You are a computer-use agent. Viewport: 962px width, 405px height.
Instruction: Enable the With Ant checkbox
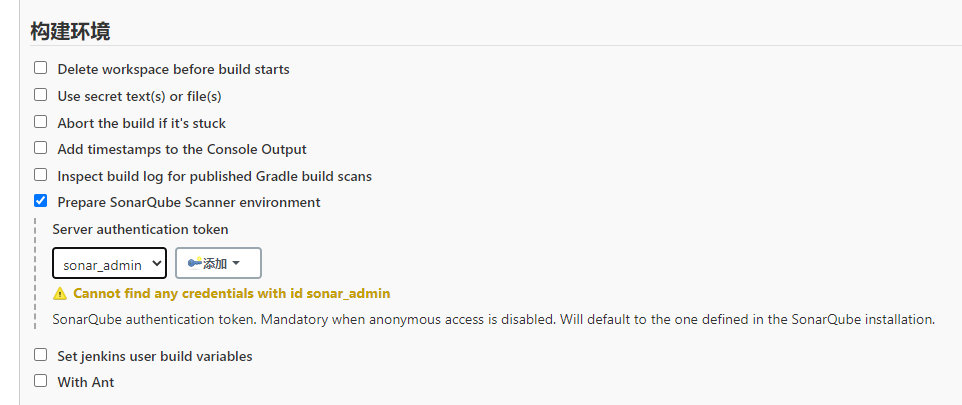(40, 380)
